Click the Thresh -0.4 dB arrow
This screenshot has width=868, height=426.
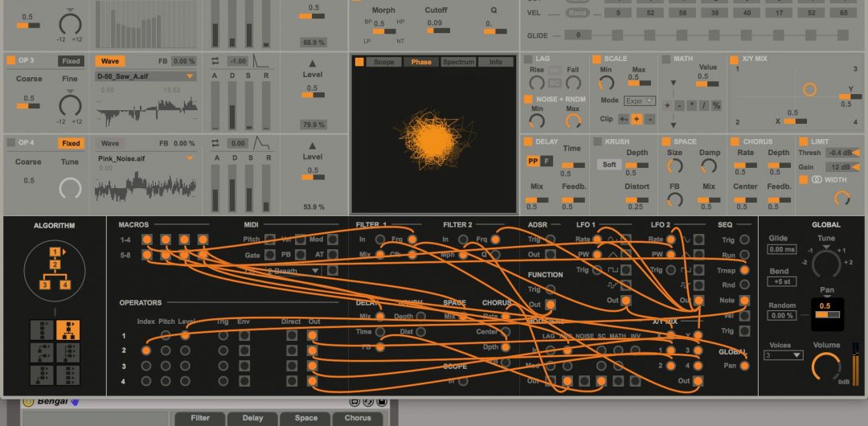point(855,153)
